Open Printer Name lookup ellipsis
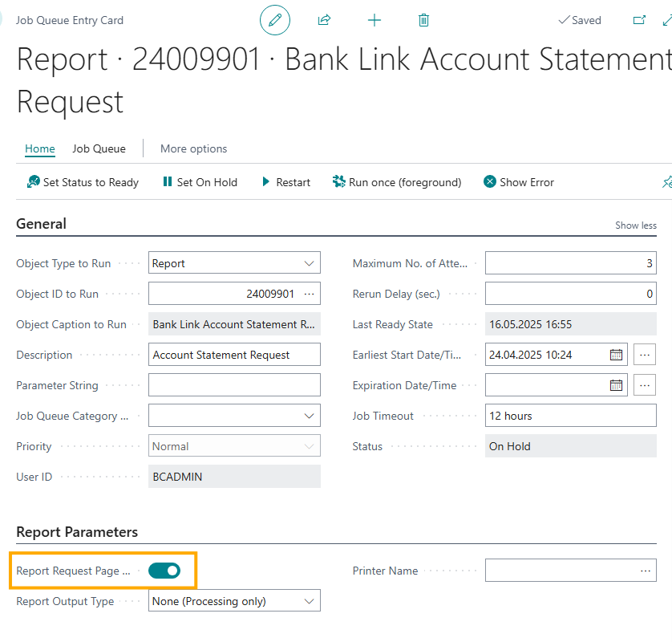The image size is (672, 642). coord(646,571)
